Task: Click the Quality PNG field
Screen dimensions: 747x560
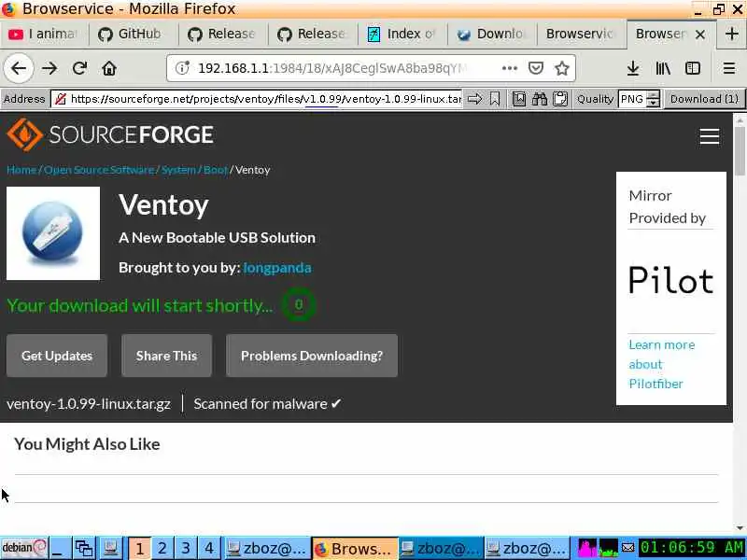Action: (x=633, y=99)
